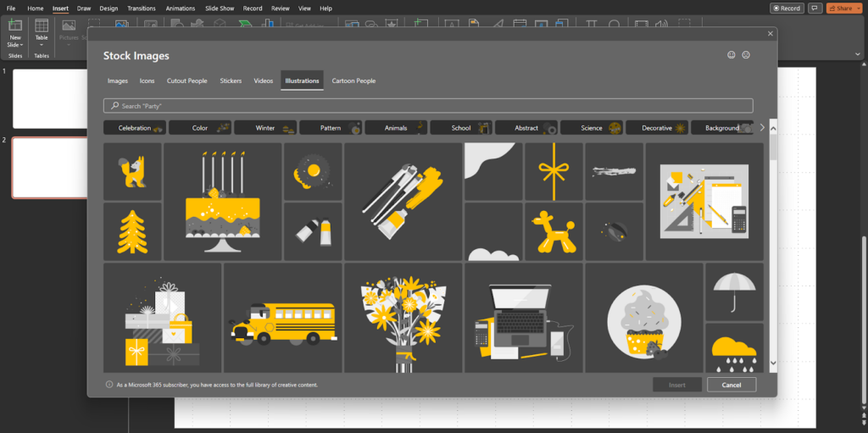This screenshot has height=433, width=868.
Task: Filter by Celebration category
Action: click(x=135, y=128)
